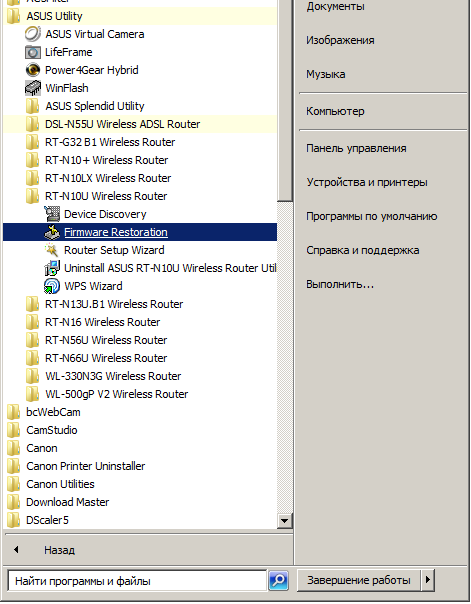
Task: Open Документы from the right pane
Action: 335,7
